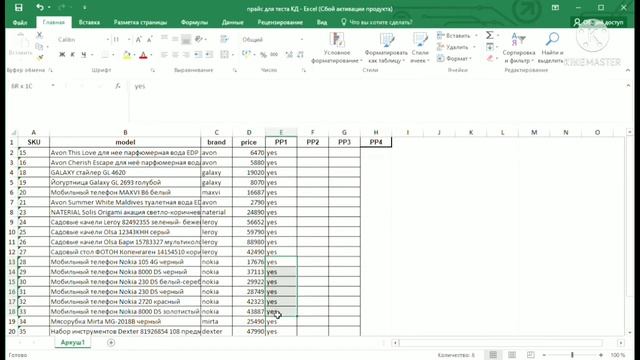Viewport: 640px width, 360px height.
Task: Select the Format Painter brush
Action: point(40,58)
